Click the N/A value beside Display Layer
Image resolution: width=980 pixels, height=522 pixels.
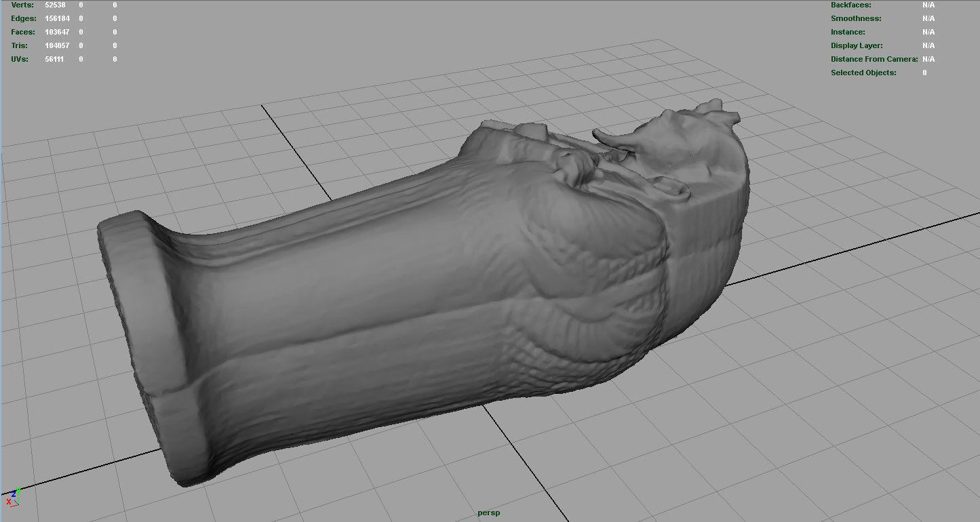click(x=928, y=45)
